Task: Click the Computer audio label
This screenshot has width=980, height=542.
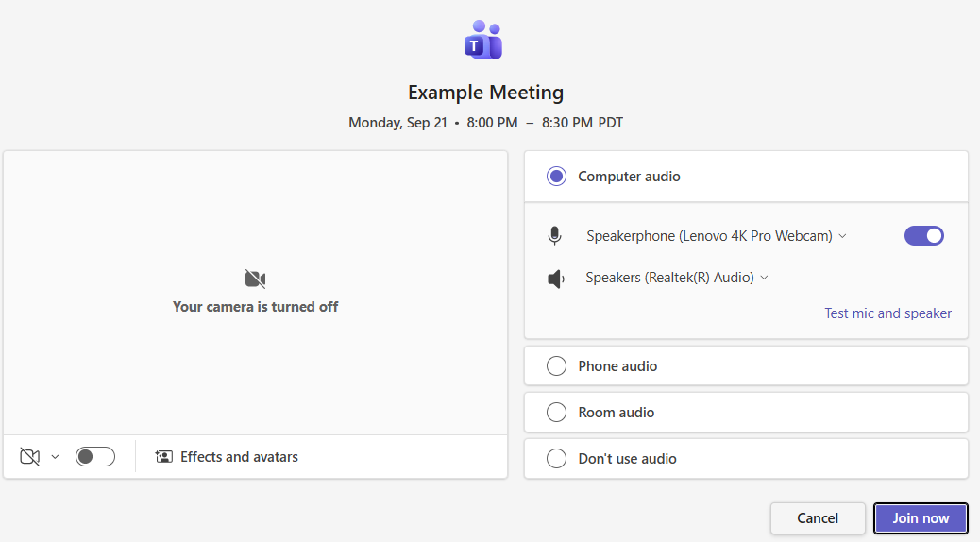Action: coord(629,177)
